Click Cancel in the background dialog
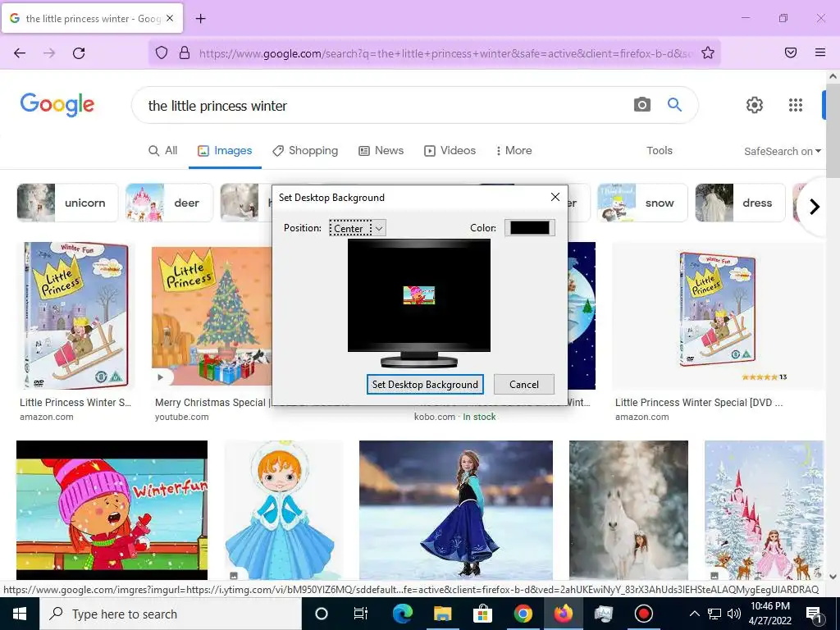This screenshot has width=840, height=630. point(524,384)
